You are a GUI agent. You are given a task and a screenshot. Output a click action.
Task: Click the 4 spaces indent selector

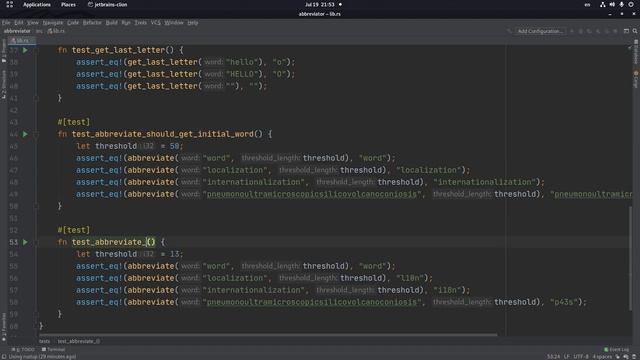[602, 357]
